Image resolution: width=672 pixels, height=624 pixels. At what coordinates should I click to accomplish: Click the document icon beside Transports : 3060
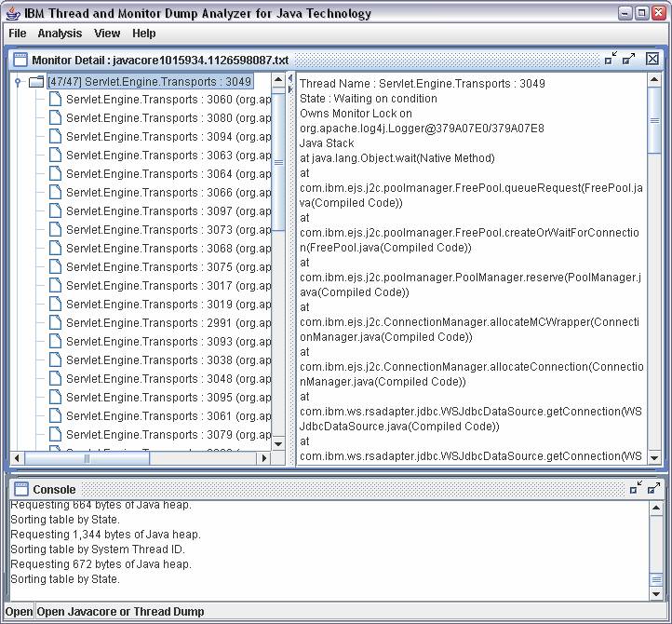tap(55, 100)
